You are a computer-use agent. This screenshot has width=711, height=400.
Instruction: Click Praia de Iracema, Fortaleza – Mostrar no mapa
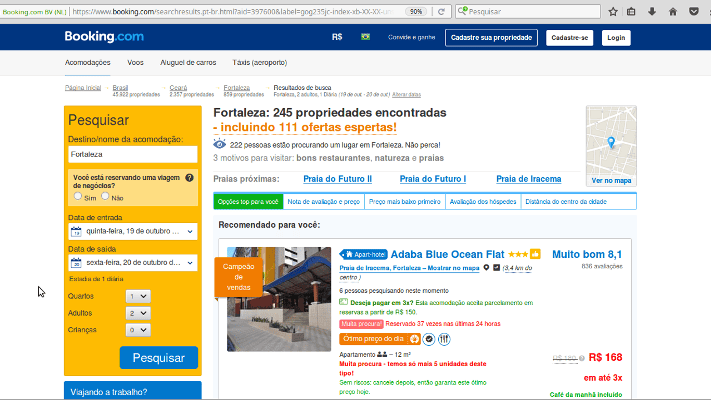[x=409, y=268]
